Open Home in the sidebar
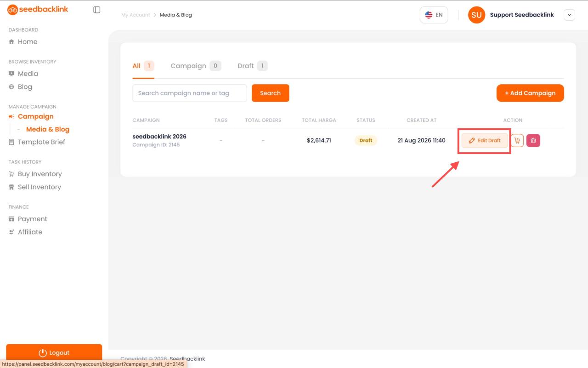This screenshot has width=588, height=368. pos(28,42)
